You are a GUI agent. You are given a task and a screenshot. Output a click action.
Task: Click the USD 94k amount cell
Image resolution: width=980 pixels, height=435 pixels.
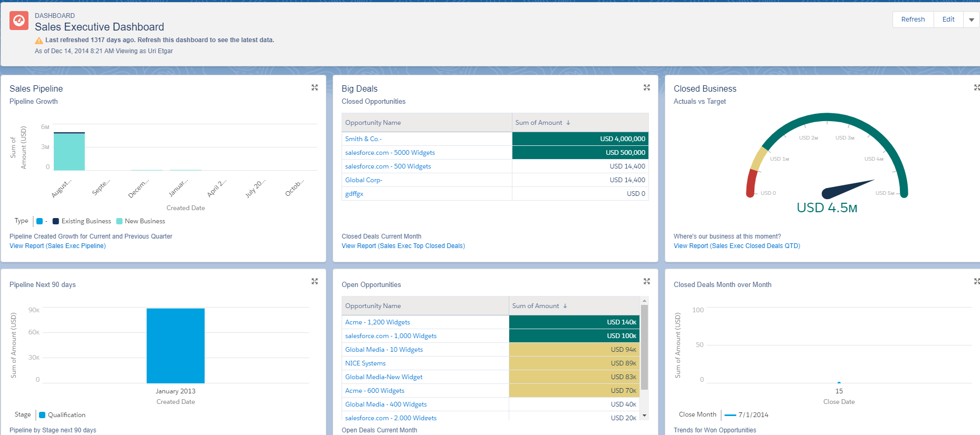point(574,350)
